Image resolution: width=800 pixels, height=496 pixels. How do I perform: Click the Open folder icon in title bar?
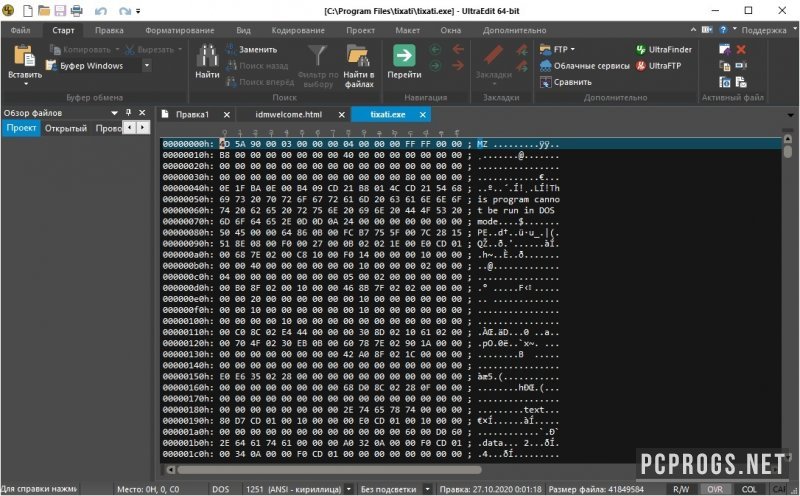[x=44, y=10]
